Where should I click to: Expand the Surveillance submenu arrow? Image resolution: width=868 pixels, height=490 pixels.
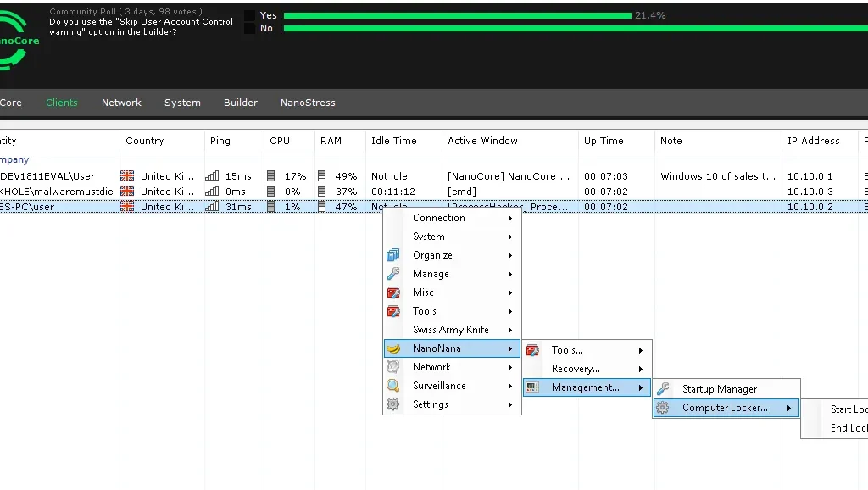pos(510,386)
